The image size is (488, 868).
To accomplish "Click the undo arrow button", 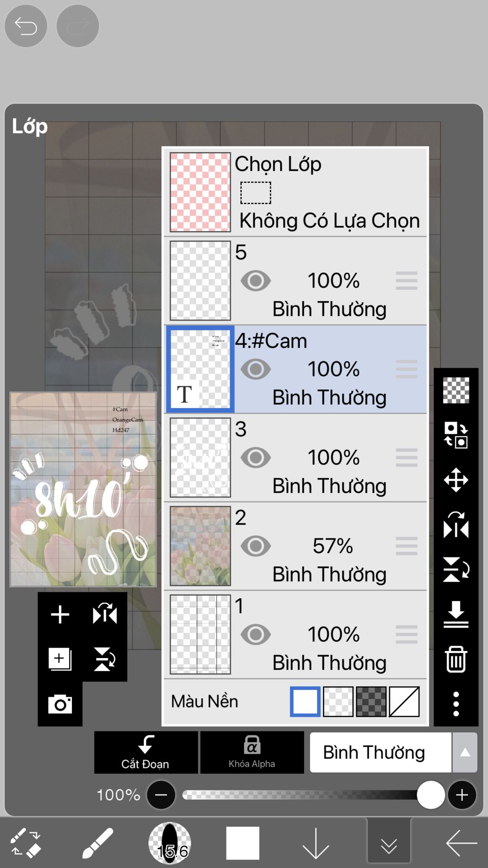I will pyautogui.click(x=26, y=26).
